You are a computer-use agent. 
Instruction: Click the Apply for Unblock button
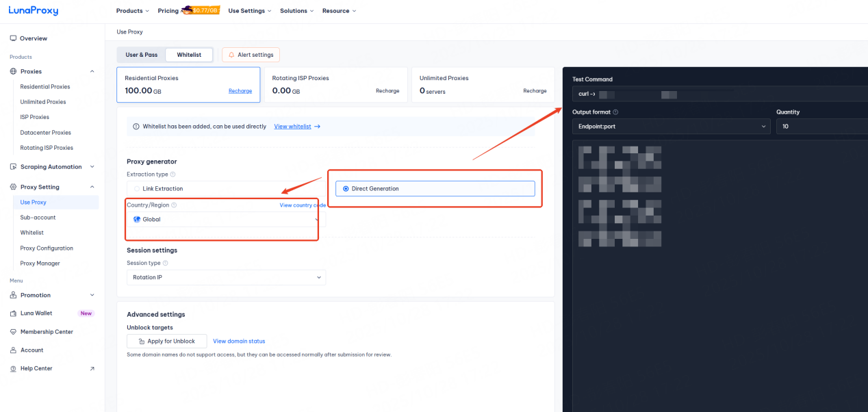tap(166, 341)
